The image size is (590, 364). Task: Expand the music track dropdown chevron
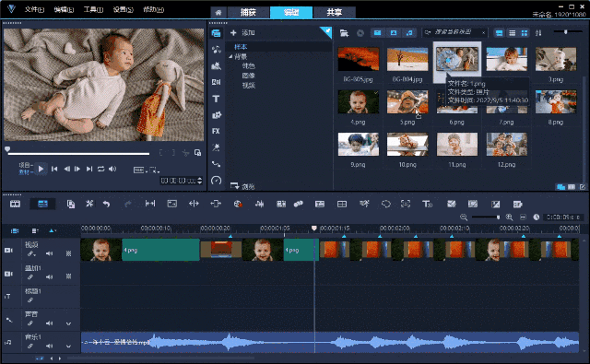coord(68,346)
